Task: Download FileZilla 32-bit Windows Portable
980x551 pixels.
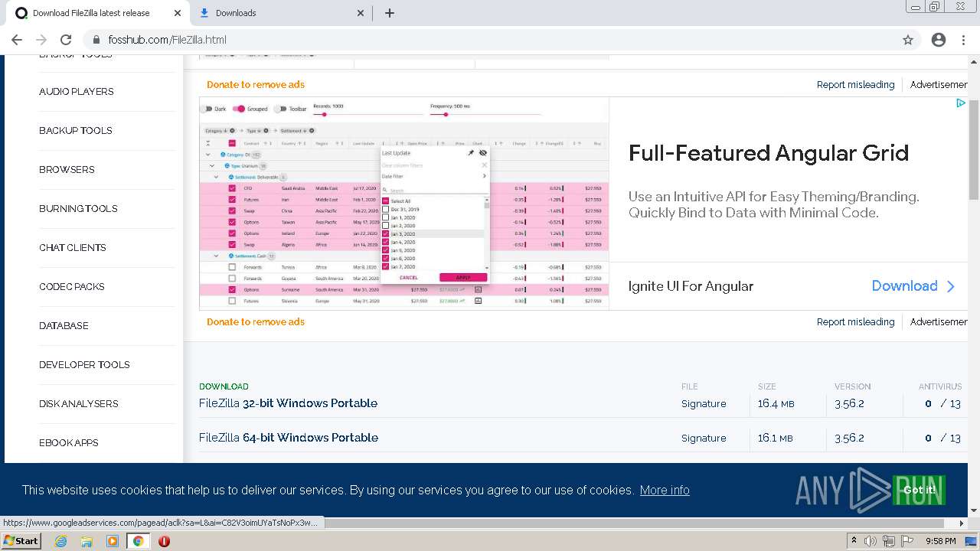Action: (288, 403)
